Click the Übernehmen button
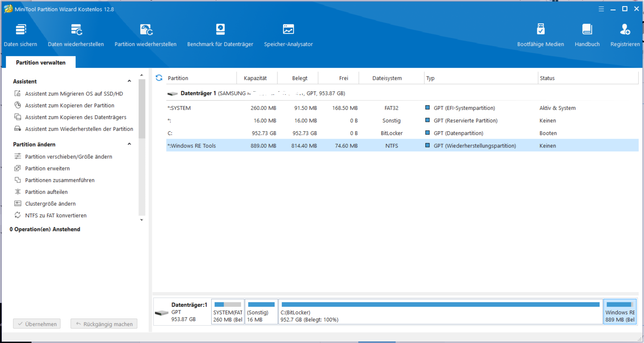The image size is (644, 343). click(x=37, y=324)
